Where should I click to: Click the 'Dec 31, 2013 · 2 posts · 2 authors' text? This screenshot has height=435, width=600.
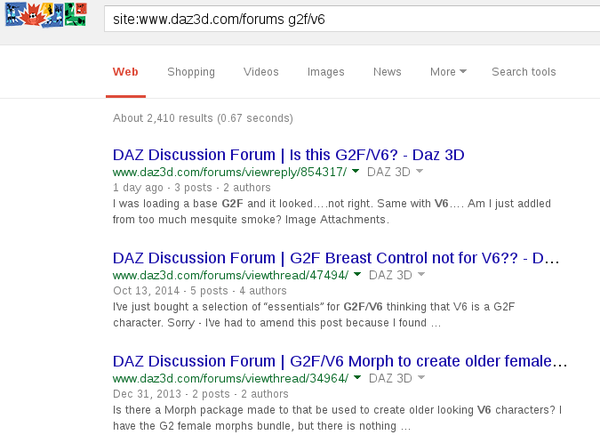click(x=201, y=394)
